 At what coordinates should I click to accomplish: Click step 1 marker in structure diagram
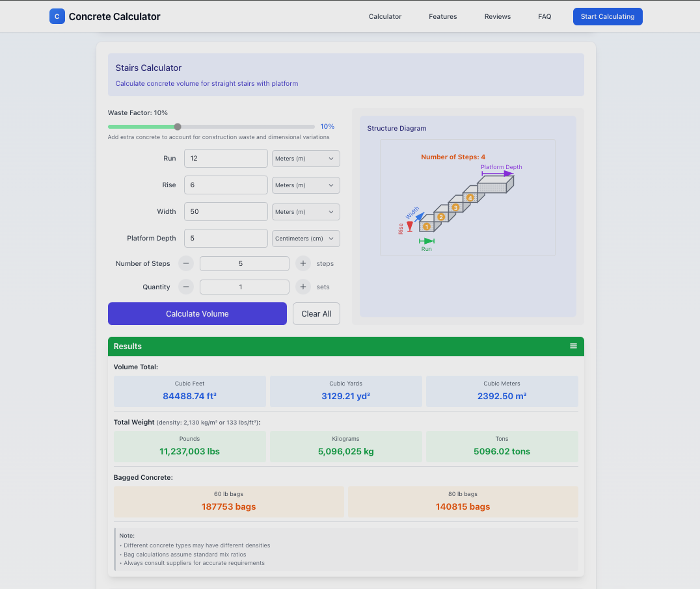427,227
